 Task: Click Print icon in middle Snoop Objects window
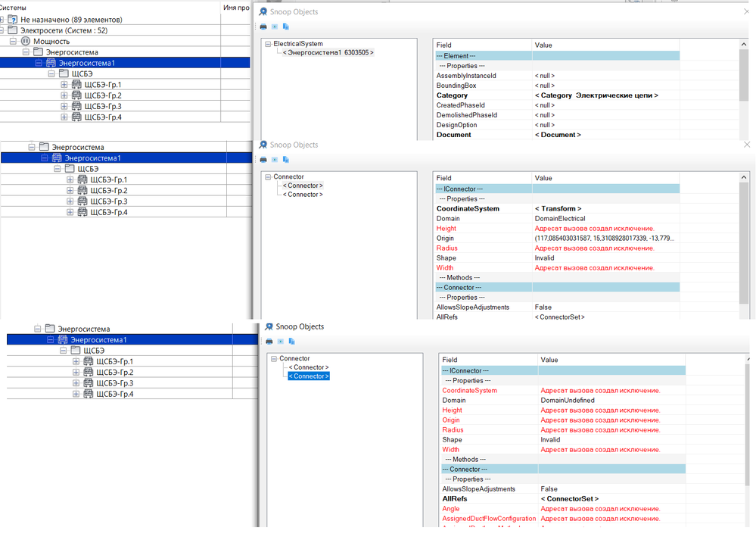(263, 160)
